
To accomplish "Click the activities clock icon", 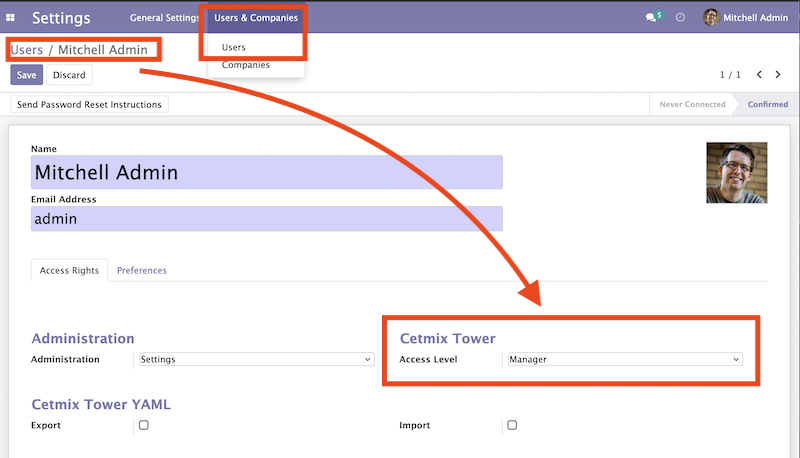I will point(680,18).
